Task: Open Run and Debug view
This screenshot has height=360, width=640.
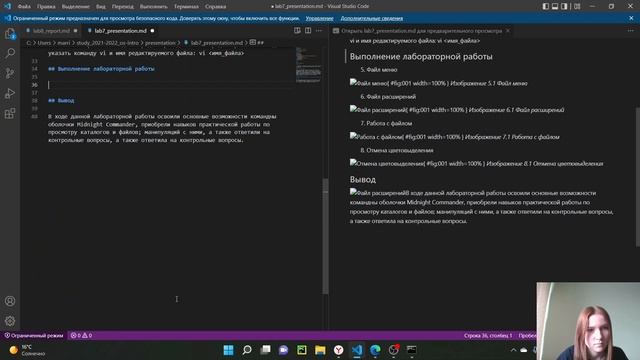Action: tap(10, 93)
